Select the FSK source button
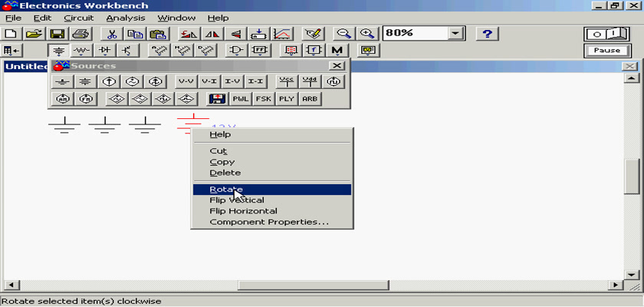 (264, 99)
